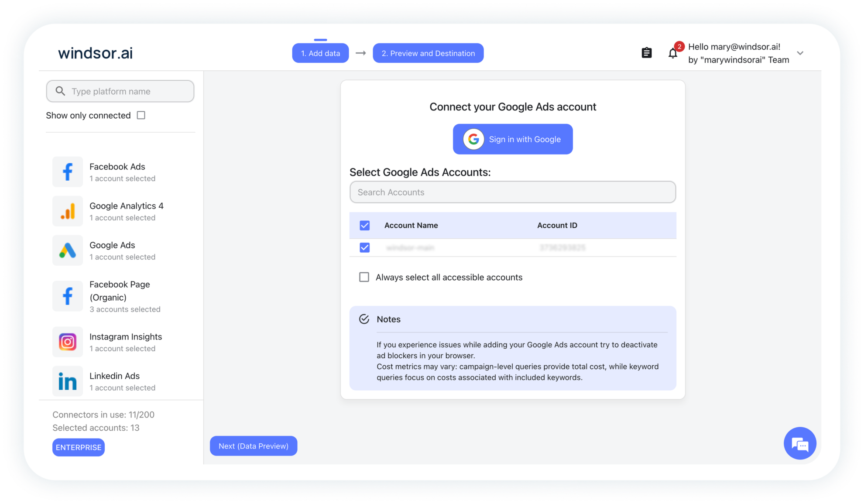Image resolution: width=864 pixels, height=504 pixels.
Task: Open the Google Analytics 4 connector icon
Action: point(68,211)
